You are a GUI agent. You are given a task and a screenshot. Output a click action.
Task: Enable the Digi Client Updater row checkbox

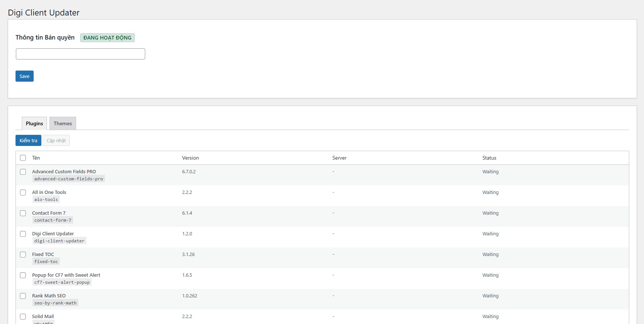coord(23,234)
